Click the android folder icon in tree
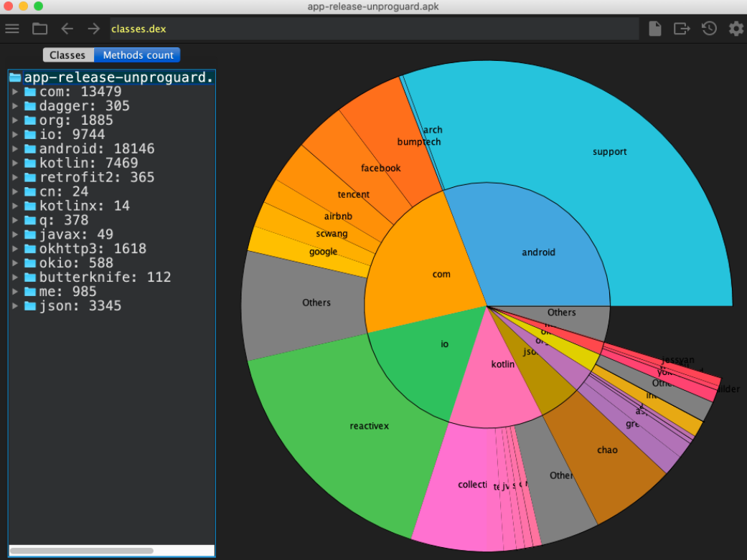 30,148
